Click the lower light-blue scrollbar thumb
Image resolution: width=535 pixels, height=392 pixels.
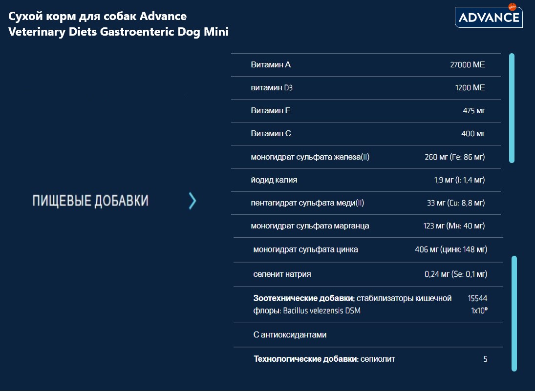pos(514,313)
